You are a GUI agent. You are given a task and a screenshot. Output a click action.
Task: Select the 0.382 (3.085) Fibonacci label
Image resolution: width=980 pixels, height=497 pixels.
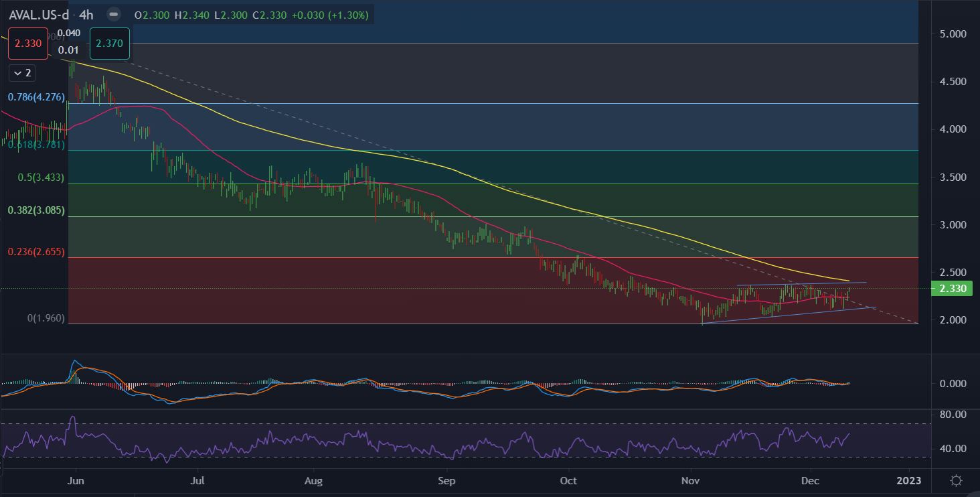(36, 210)
